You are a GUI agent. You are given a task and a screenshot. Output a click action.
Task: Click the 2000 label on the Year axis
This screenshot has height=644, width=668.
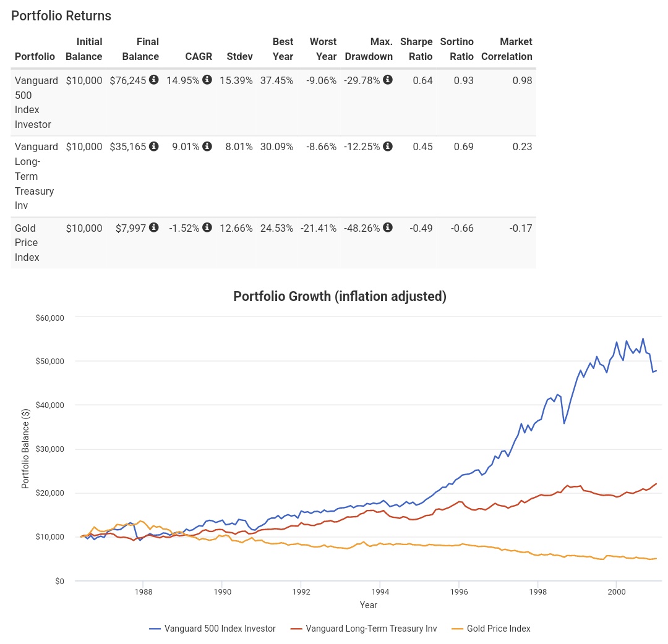(x=616, y=591)
